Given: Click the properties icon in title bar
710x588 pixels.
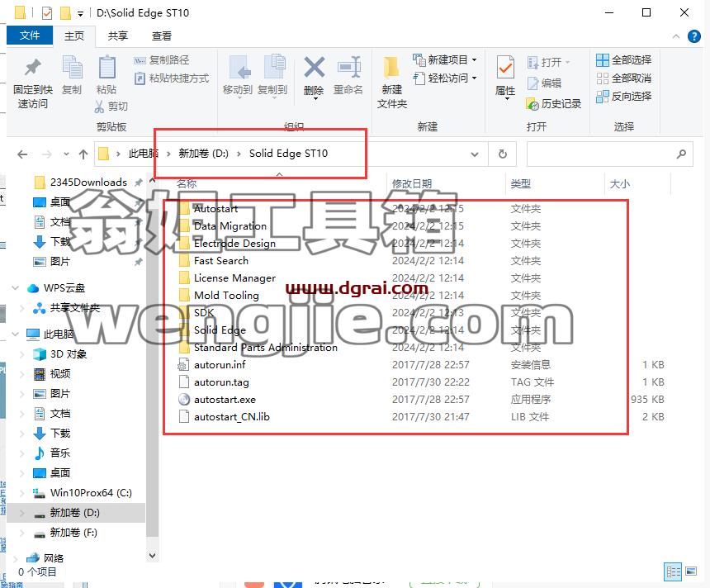Looking at the screenshot, I should pyautogui.click(x=46, y=13).
